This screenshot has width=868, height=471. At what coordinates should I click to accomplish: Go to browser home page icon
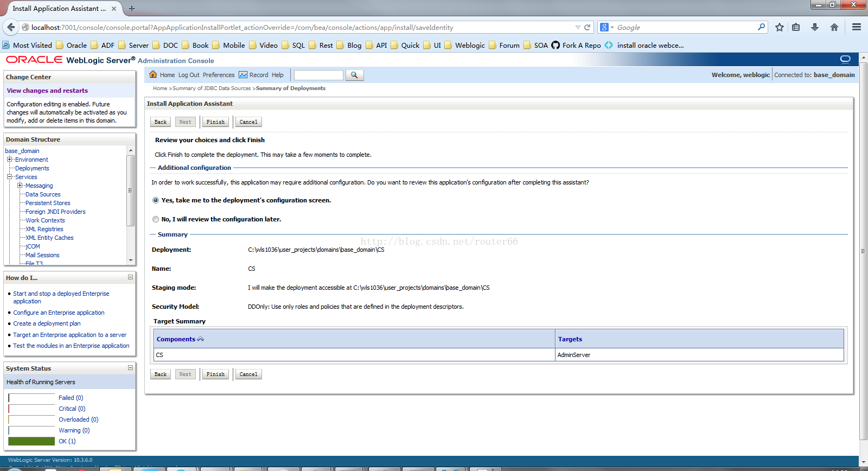coord(834,27)
